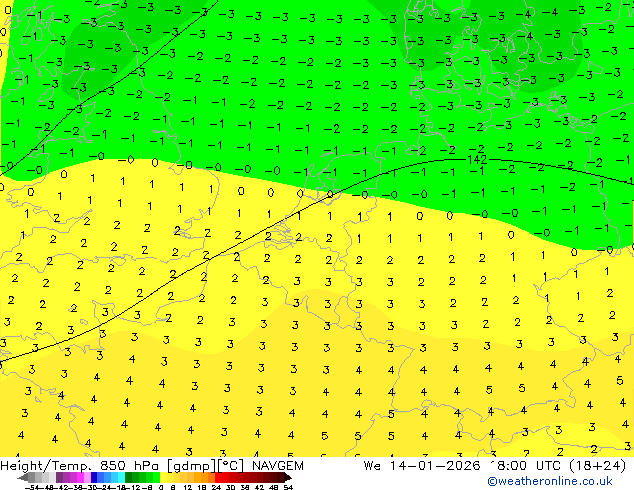
Task: Click the '18:00 UTC' time label
Action: point(525,466)
